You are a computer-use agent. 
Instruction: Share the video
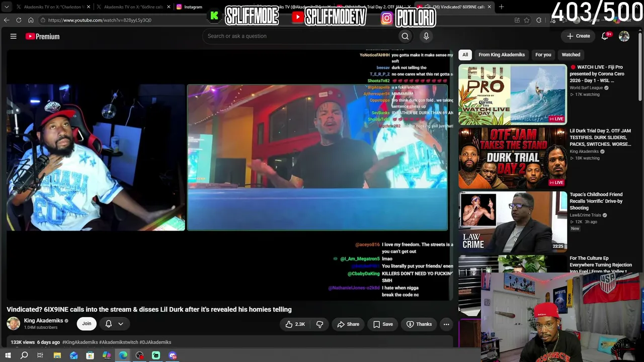click(348, 324)
